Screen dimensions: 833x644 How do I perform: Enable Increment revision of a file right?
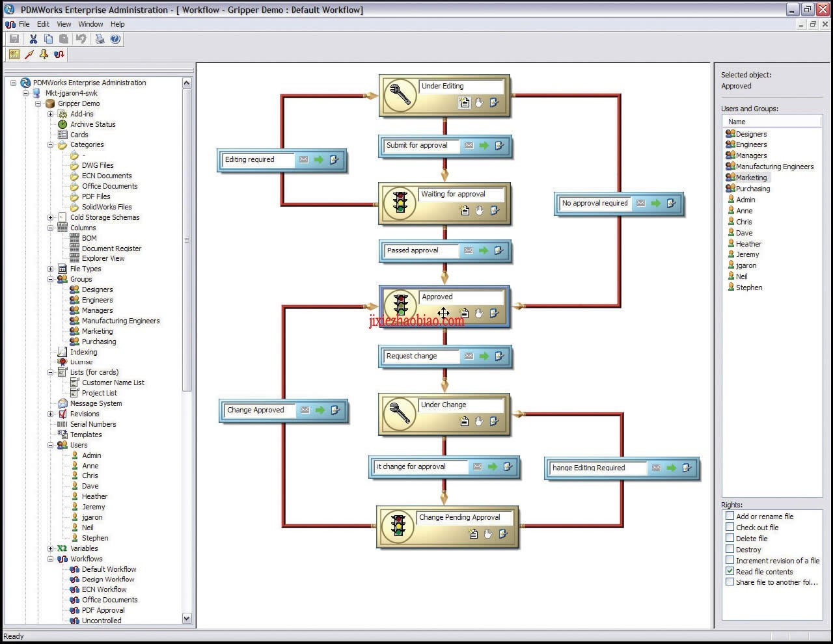tap(730, 560)
